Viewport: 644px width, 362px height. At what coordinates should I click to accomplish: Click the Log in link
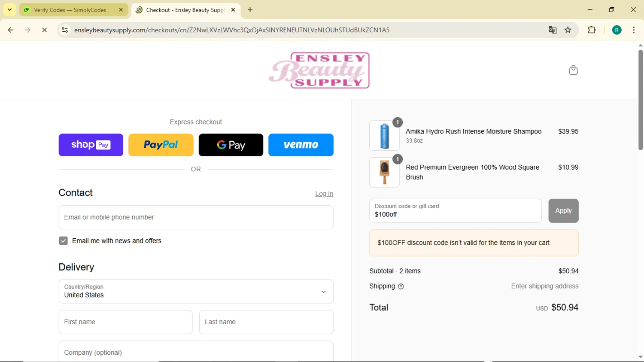coord(324,194)
